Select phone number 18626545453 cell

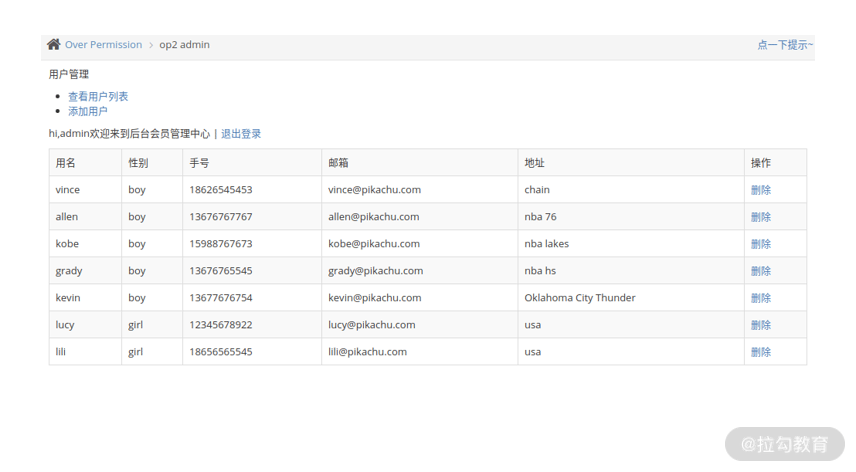point(252,189)
